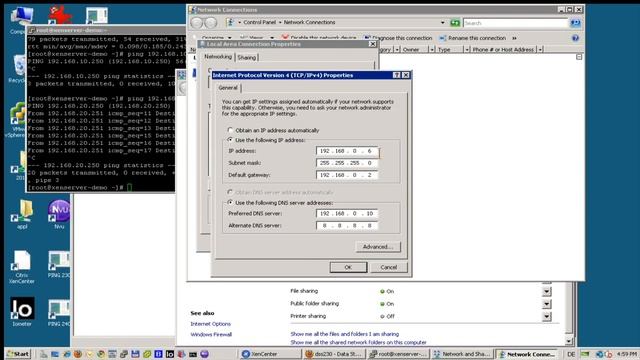Screen dimensions: 640x360
Task: Open the blue help icon in Network Connections toolbar
Action: (x=575, y=38)
